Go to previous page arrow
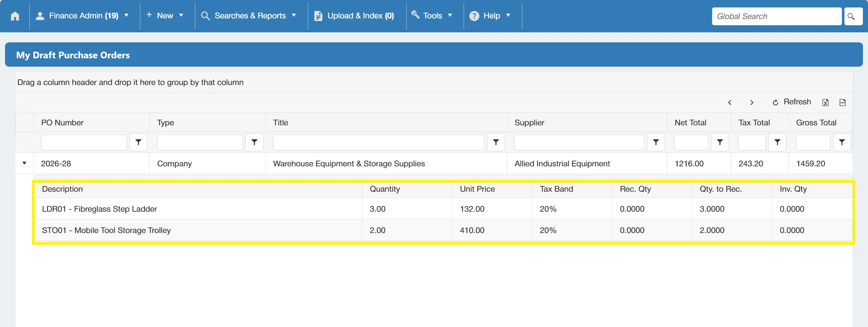 730,102
